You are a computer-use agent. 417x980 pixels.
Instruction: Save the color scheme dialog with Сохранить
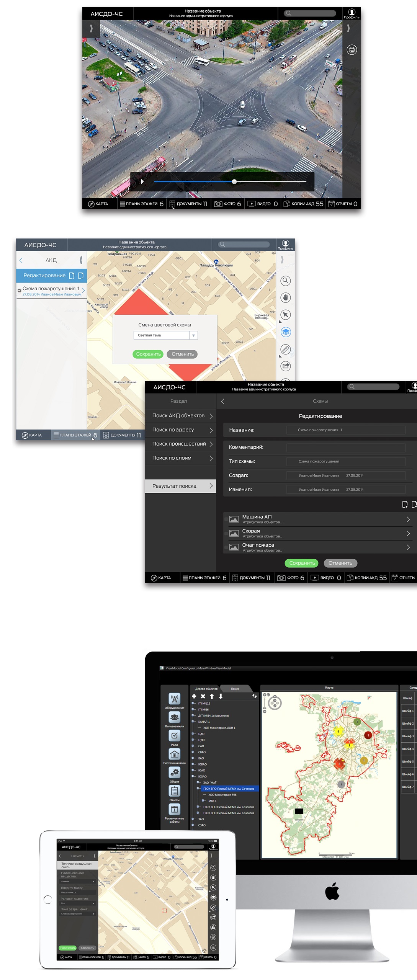tap(148, 354)
